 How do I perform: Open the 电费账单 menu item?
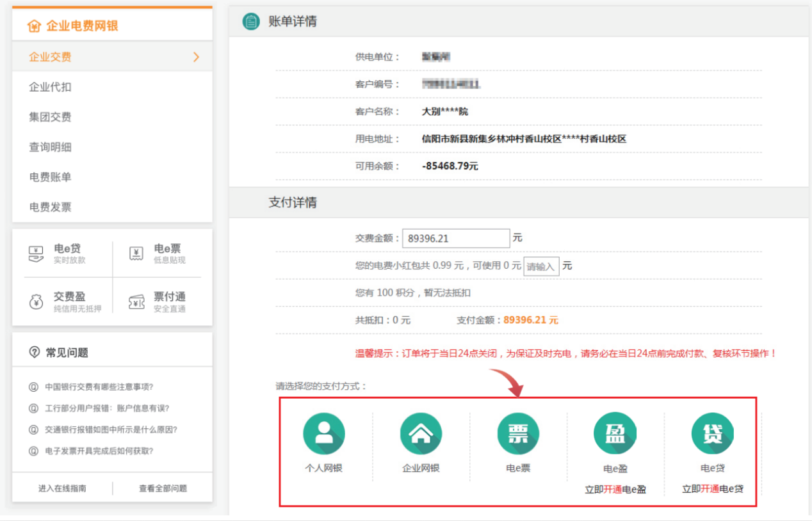pyautogui.click(x=50, y=177)
